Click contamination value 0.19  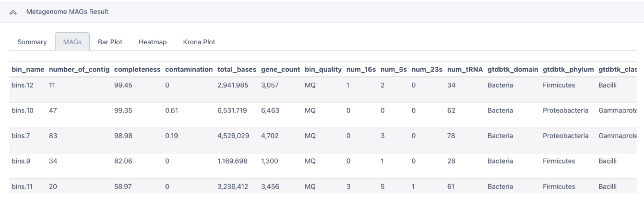point(171,136)
